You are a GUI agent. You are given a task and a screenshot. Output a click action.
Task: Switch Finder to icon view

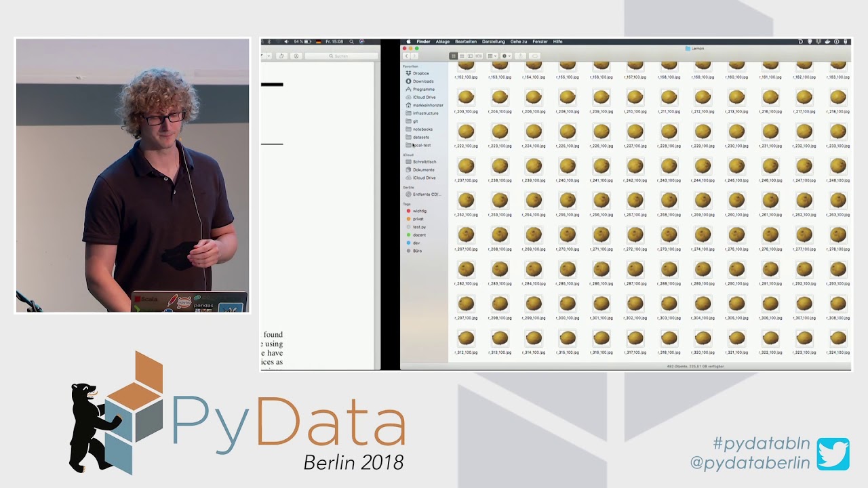[x=454, y=56]
